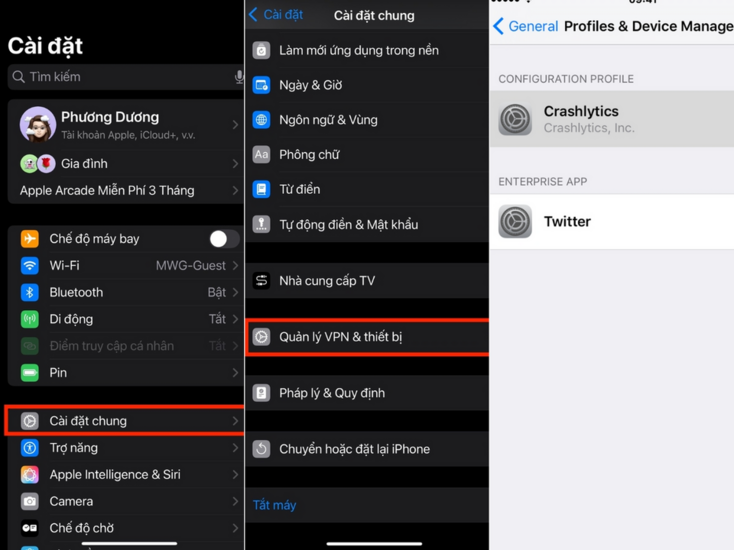Go back to Cài đặt
The image size is (734, 550).
(x=276, y=15)
